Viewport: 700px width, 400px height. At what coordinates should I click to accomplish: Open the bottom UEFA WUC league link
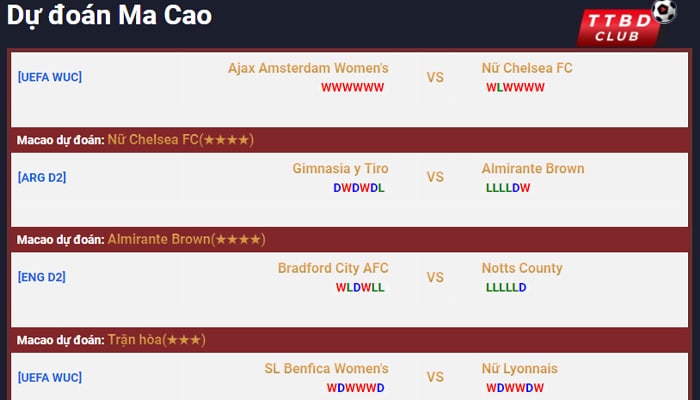(50, 377)
